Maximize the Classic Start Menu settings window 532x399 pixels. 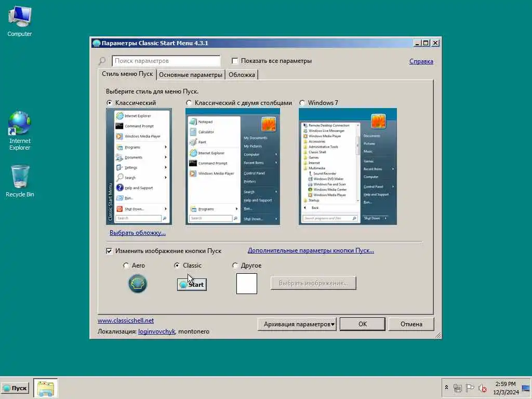tap(426, 43)
